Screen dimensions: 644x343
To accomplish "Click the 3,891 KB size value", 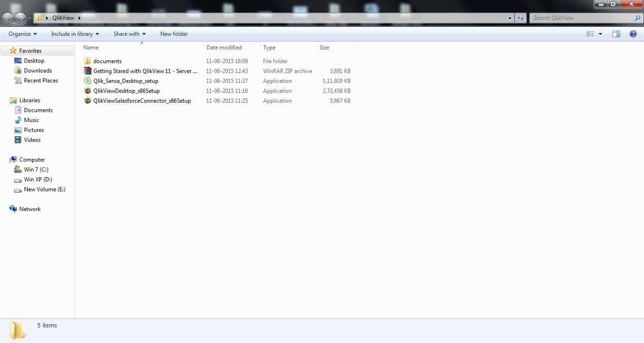I will coord(340,71).
